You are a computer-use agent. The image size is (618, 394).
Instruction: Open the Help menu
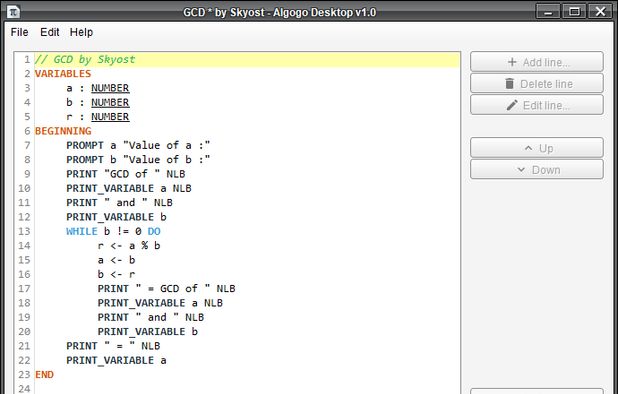tap(81, 32)
